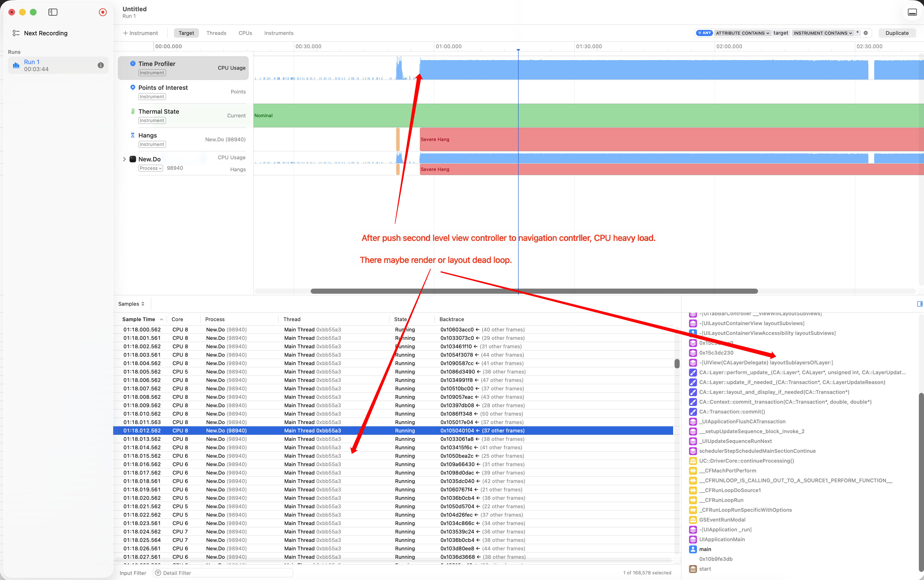The image size is (924, 580).
Task: Toggle the sidebar panel icon
Action: tap(53, 12)
